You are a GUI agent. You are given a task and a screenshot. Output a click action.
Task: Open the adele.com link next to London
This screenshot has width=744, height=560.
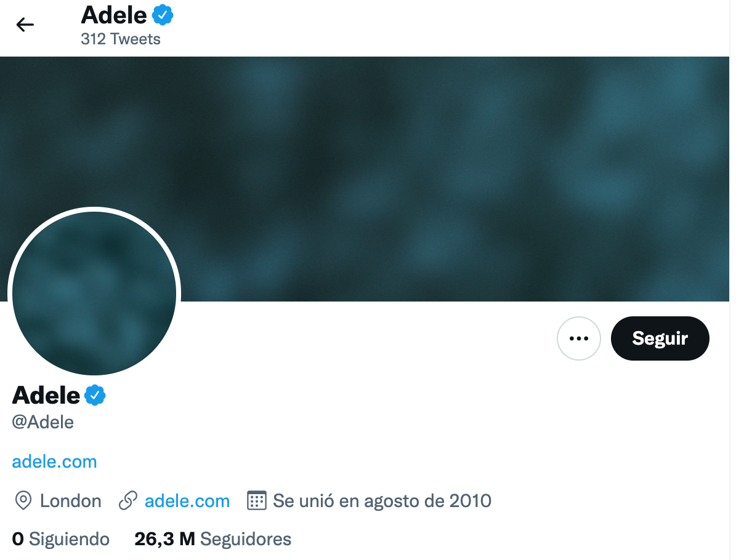(187, 501)
